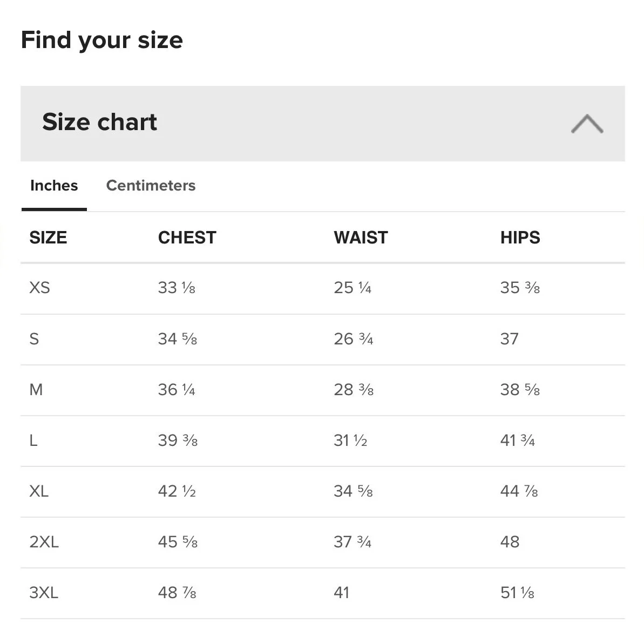Collapse the Size chart chevron arrow

pos(587,124)
